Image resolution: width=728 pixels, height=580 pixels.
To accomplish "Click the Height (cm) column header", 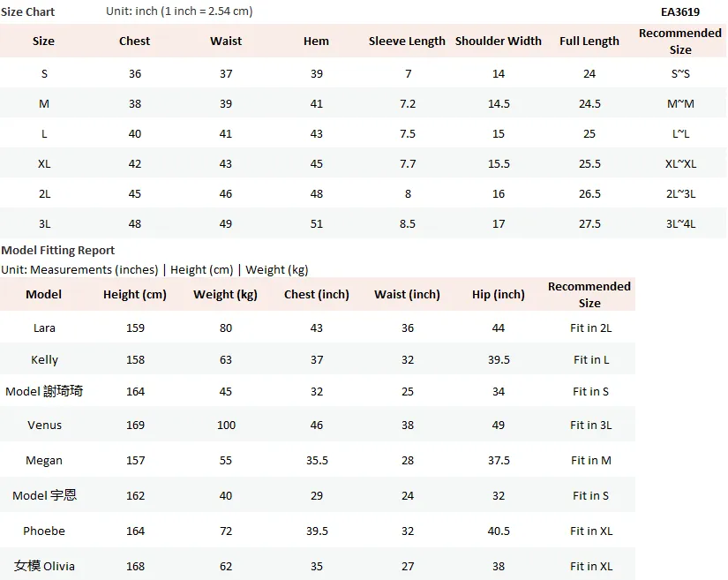I will tap(135, 294).
